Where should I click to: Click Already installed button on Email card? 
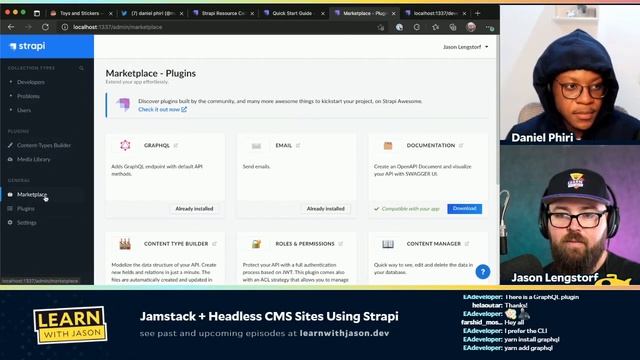tap(326, 209)
